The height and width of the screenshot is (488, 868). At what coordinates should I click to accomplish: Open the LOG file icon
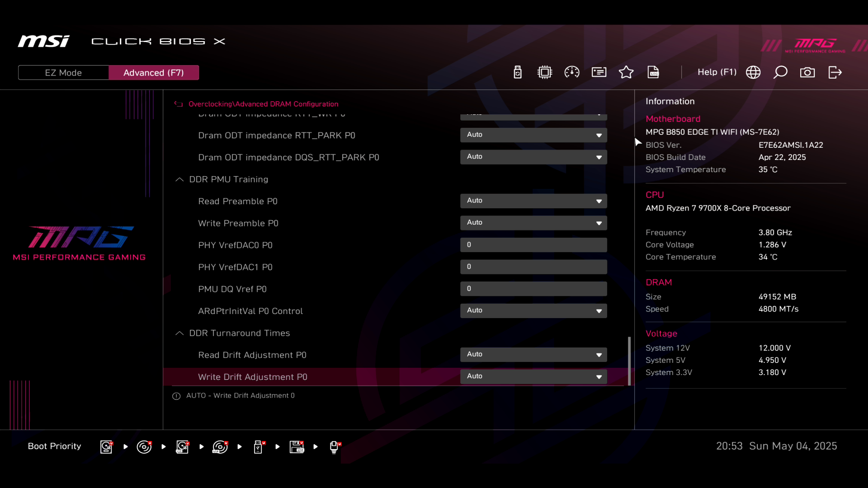653,72
